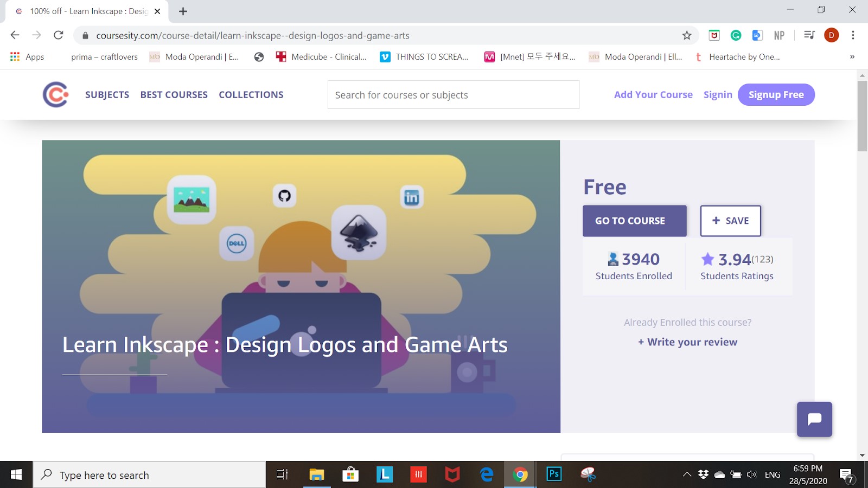This screenshot has width=868, height=488.
Task: Click the Coursesity logo icon
Action: pyautogui.click(x=55, y=95)
